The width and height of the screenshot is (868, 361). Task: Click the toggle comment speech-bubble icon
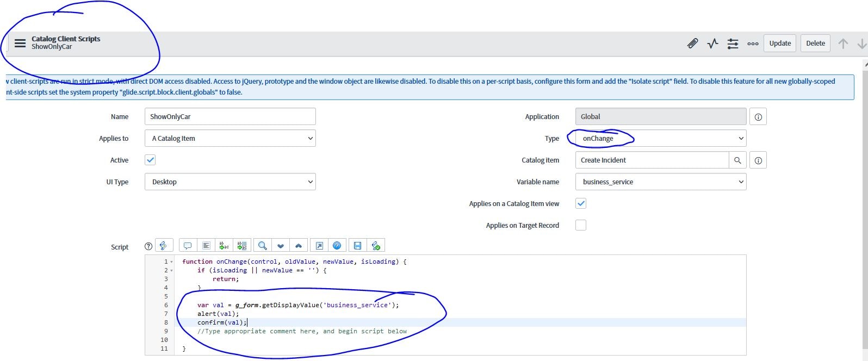[188, 246]
